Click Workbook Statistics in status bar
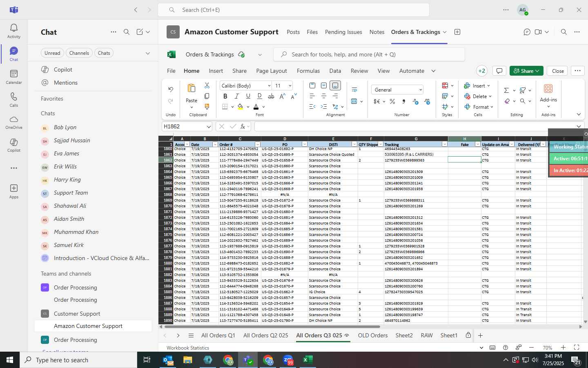This screenshot has height=368, width=588. (x=188, y=348)
